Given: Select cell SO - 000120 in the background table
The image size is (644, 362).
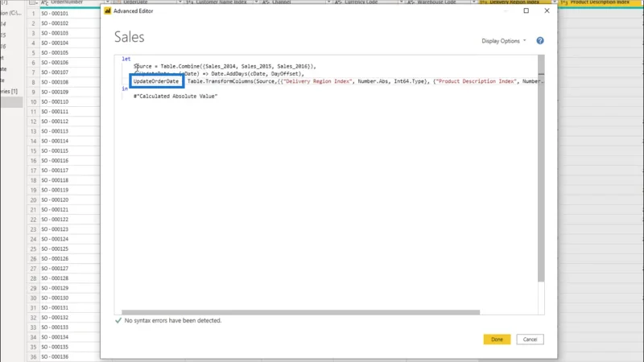Looking at the screenshot, I should [x=70, y=200].
